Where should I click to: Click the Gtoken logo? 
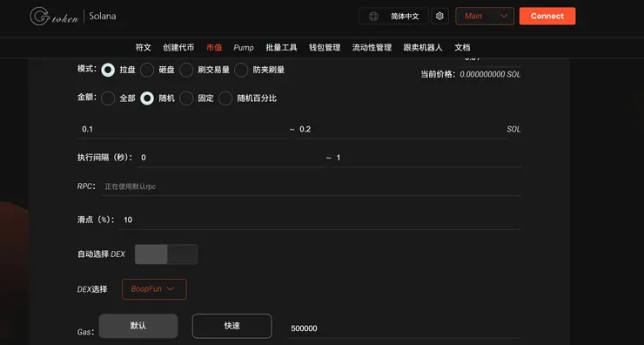tap(54, 17)
